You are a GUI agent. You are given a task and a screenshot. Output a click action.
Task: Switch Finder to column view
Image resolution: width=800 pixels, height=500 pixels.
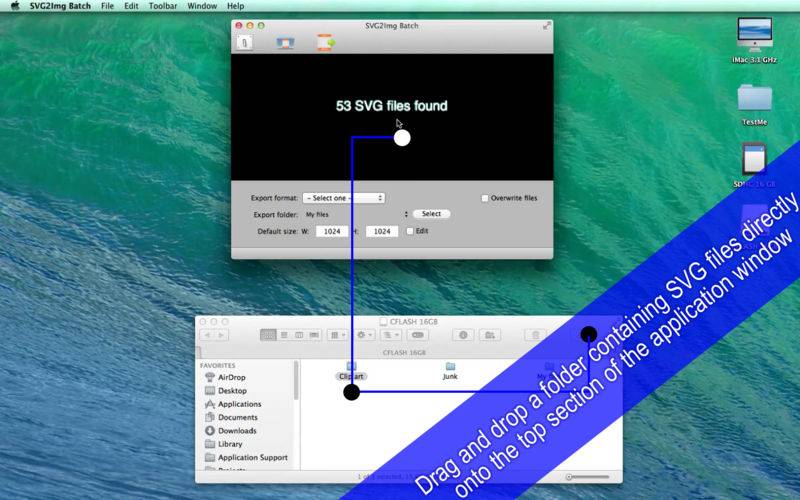click(x=299, y=335)
